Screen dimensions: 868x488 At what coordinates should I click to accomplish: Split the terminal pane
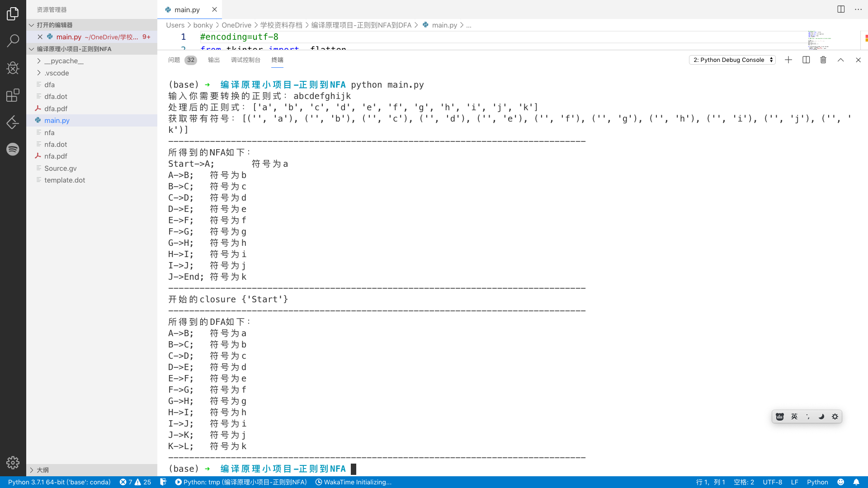pos(806,60)
